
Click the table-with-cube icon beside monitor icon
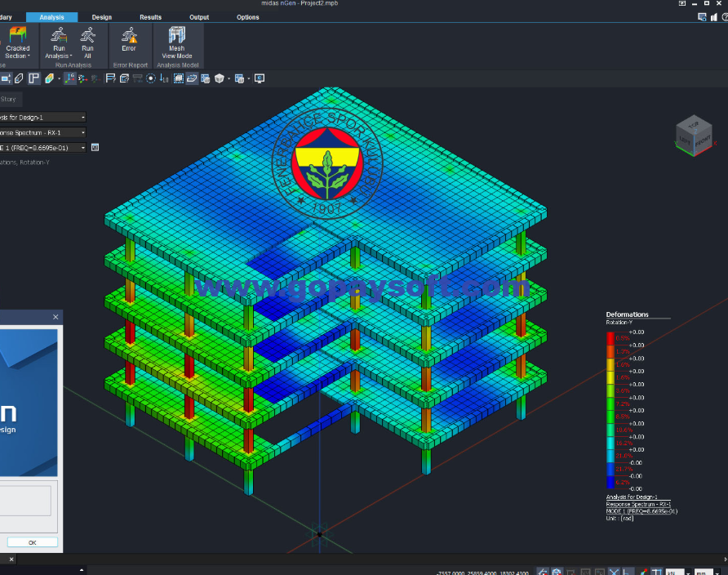point(240,78)
